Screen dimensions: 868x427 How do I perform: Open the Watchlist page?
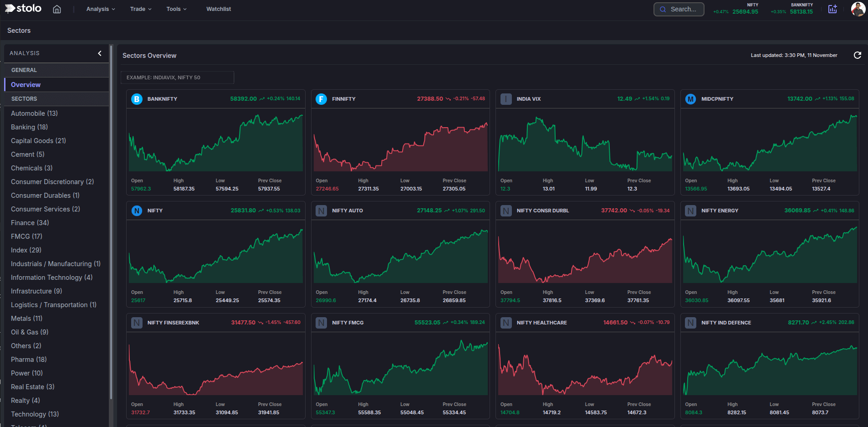click(219, 9)
